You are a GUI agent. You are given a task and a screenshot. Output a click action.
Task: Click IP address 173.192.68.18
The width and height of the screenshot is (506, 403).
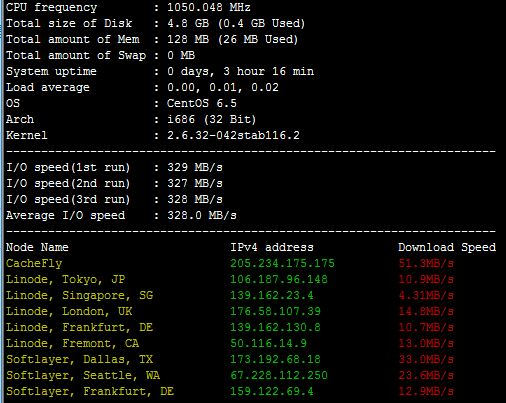(x=275, y=359)
